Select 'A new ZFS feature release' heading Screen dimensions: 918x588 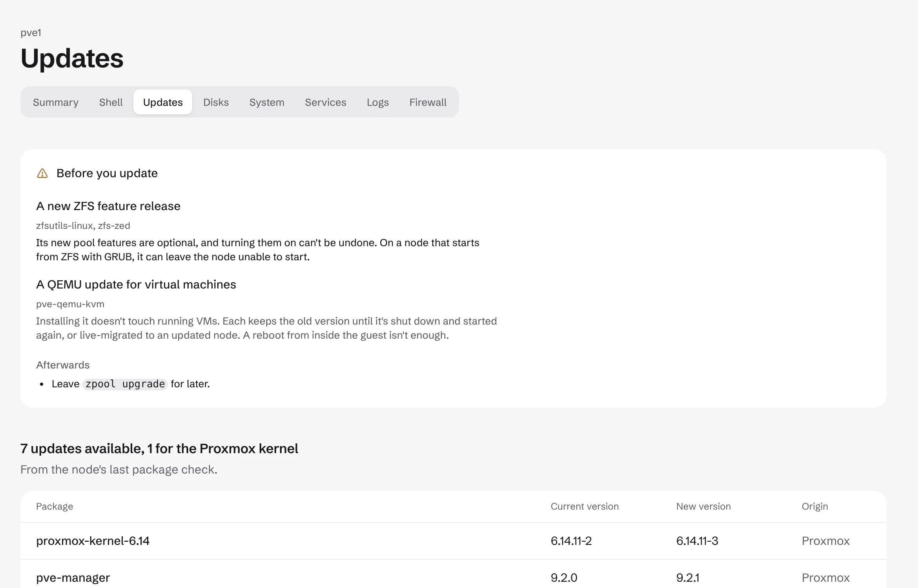point(108,206)
